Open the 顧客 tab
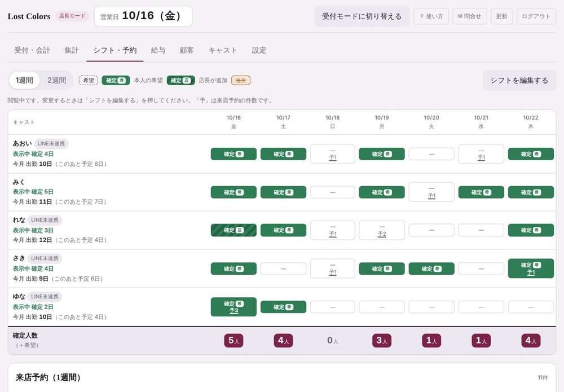 tap(187, 50)
